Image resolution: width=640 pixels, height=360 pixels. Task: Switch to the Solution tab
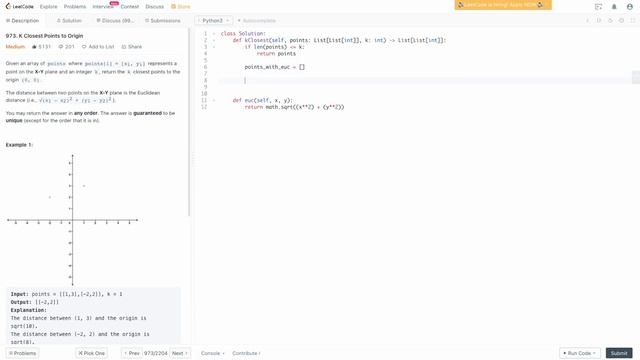(69, 20)
